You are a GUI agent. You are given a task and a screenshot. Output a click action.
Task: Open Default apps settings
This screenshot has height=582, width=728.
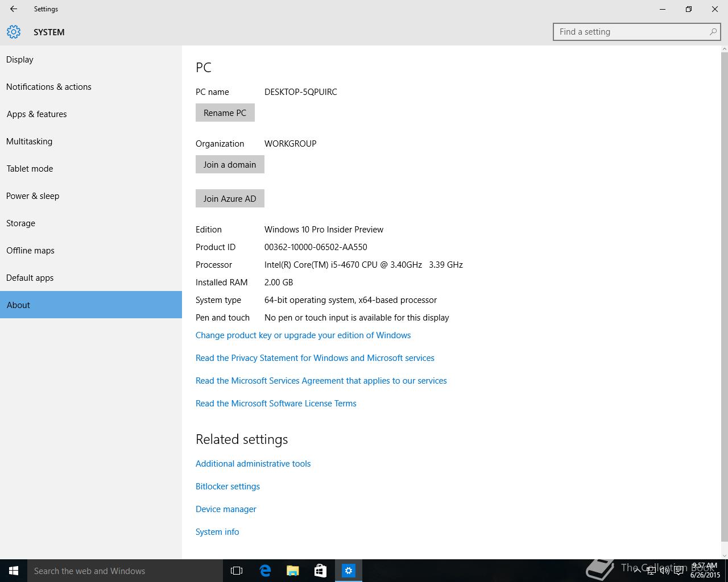[91, 278]
